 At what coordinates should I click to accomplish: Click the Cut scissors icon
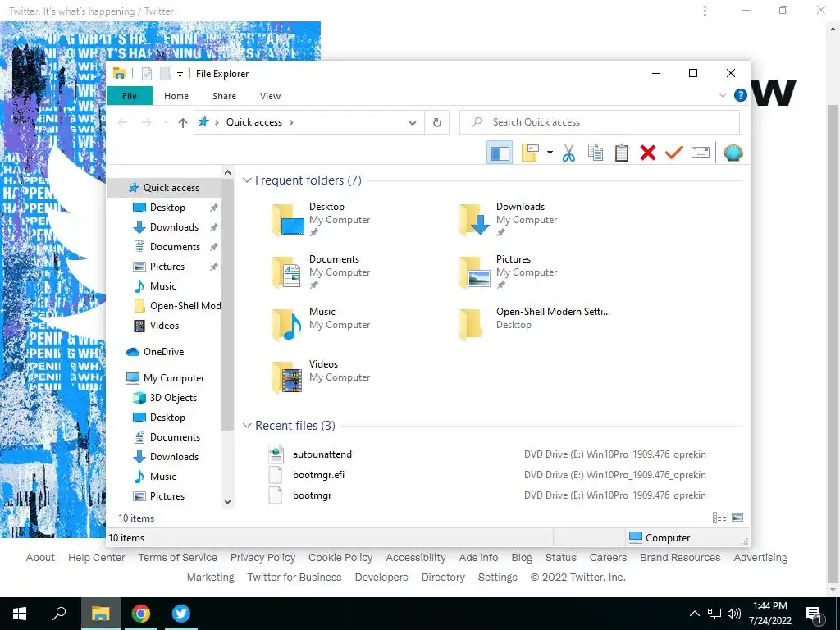[x=569, y=153]
